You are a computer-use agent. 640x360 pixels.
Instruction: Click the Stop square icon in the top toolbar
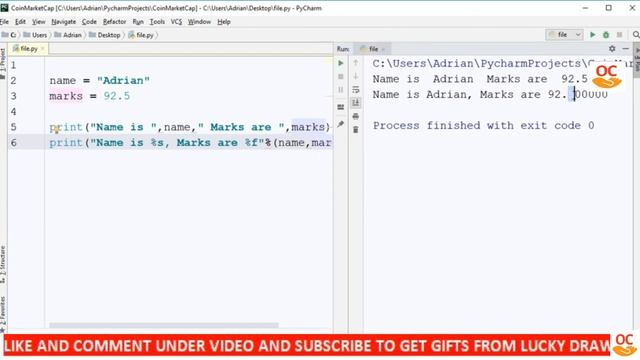pyautogui.click(x=619, y=35)
